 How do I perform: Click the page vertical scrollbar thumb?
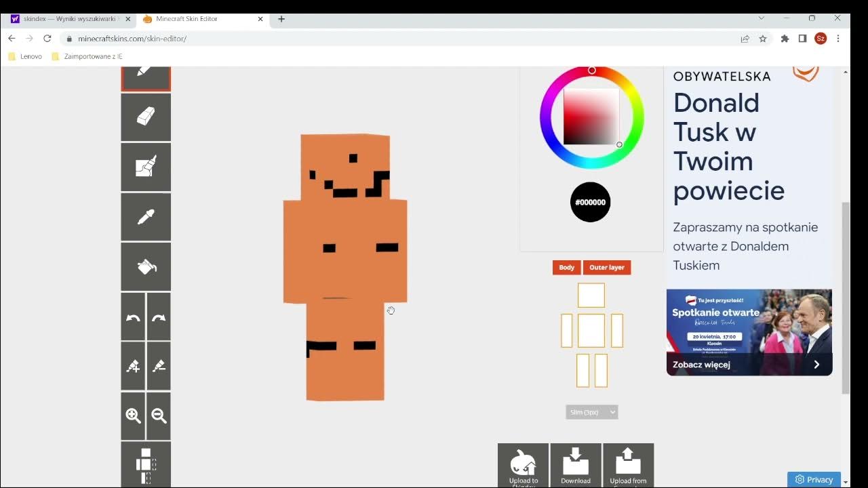845,298
